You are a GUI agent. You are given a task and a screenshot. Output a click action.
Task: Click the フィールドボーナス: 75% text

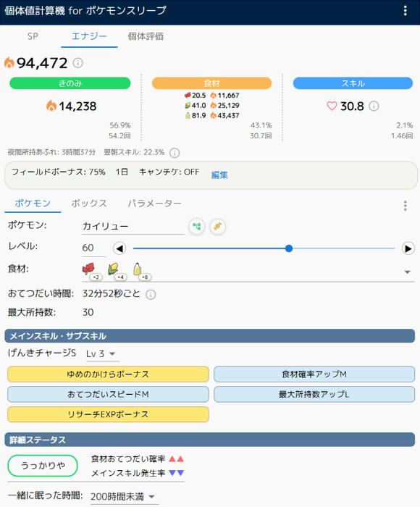pos(59,172)
